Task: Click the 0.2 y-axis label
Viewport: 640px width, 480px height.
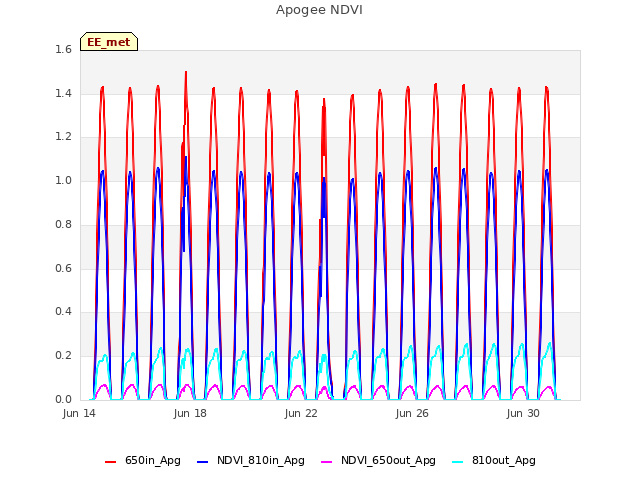Action: point(63,356)
